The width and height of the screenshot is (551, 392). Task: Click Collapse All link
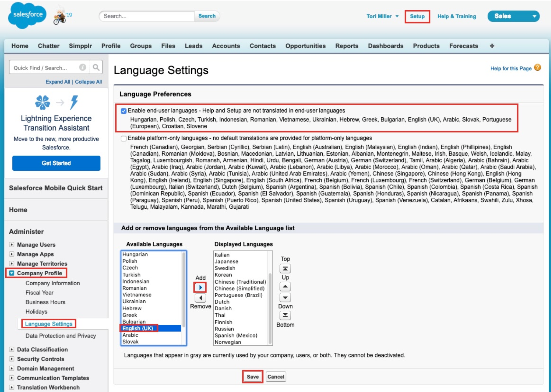point(88,82)
